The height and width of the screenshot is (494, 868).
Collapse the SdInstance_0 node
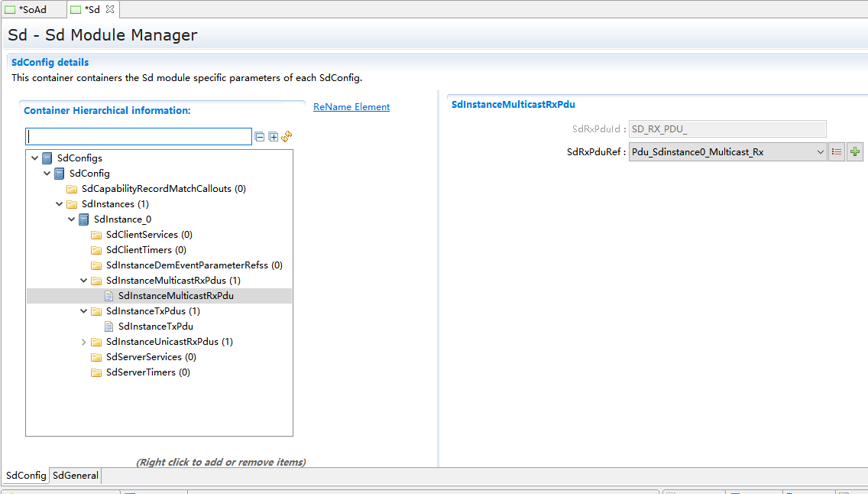(x=71, y=219)
